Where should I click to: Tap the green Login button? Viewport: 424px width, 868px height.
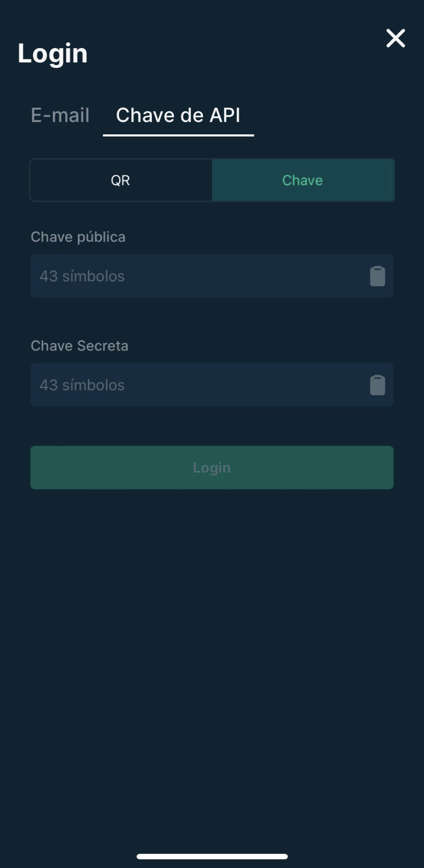pos(212,467)
